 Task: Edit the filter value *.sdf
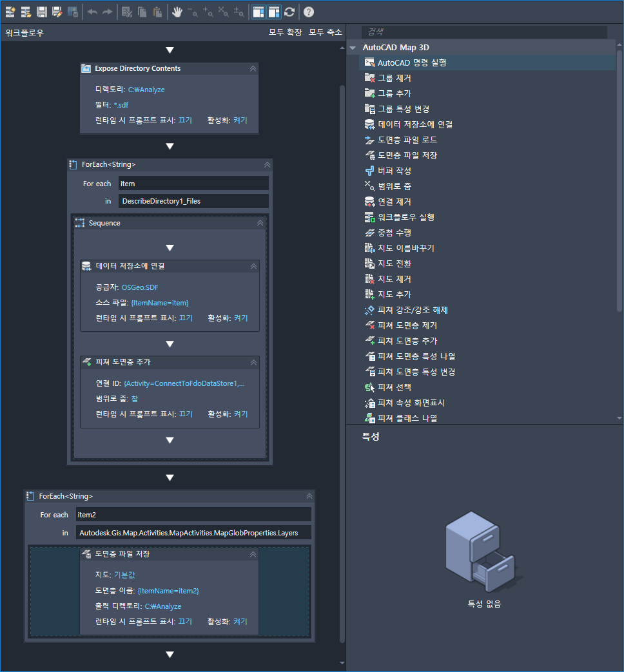coord(121,105)
